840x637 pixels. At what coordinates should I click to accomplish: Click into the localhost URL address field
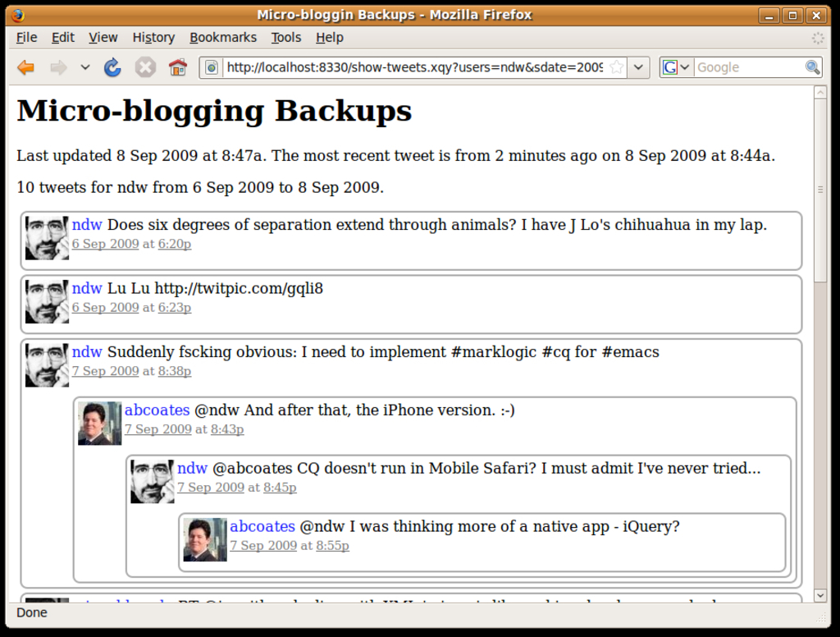414,67
